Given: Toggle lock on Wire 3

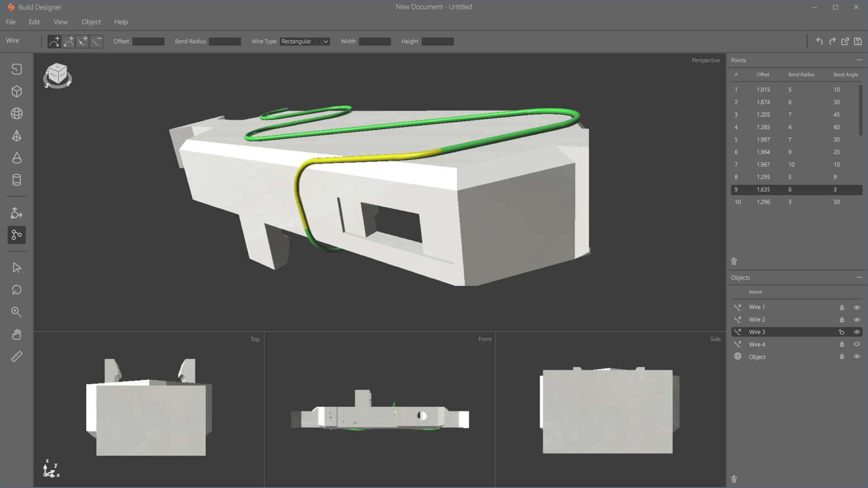Looking at the screenshot, I should coord(842,332).
